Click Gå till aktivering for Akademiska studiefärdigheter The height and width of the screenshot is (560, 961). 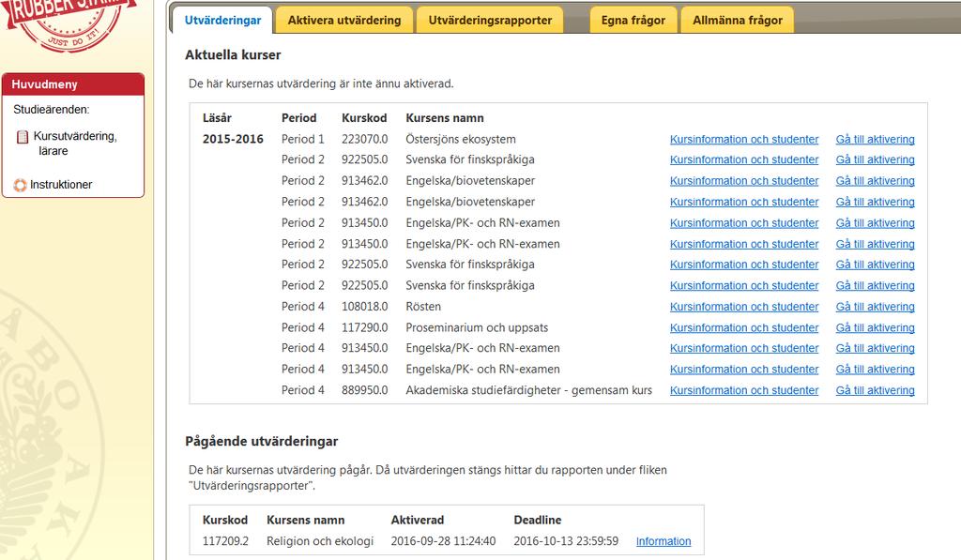tap(876, 390)
